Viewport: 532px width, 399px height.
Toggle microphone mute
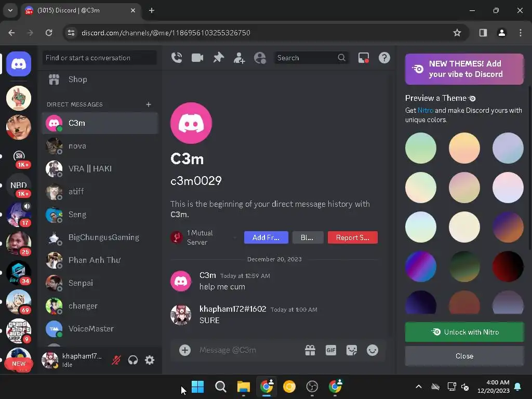click(x=116, y=360)
